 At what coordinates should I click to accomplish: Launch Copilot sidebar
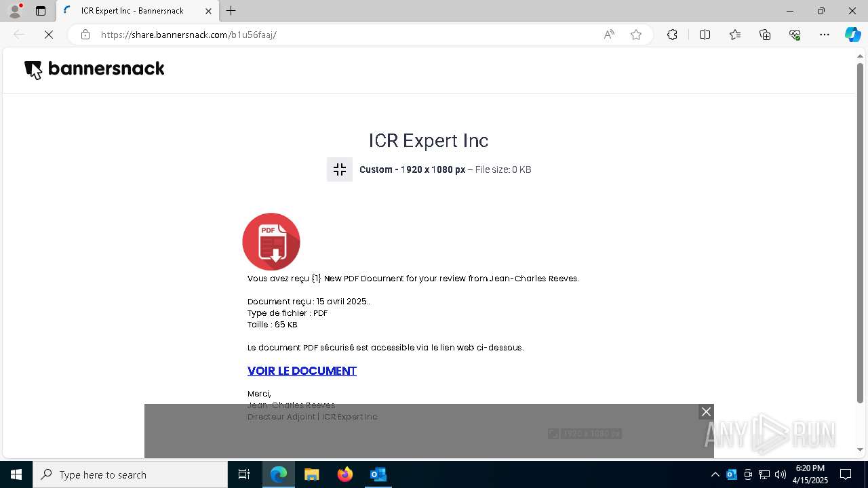852,35
